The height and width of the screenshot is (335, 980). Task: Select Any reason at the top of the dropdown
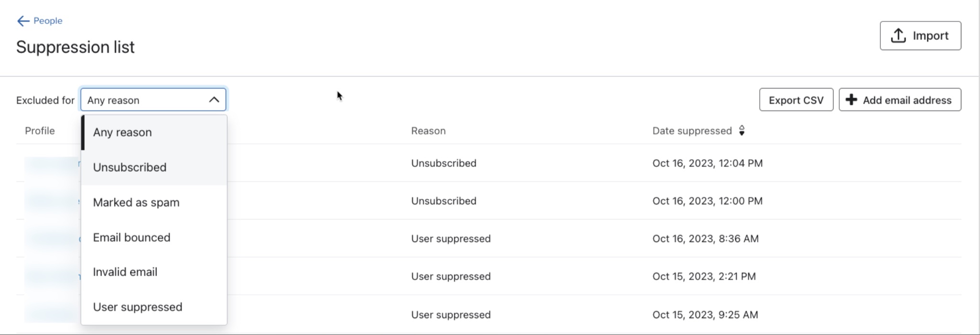point(122,132)
